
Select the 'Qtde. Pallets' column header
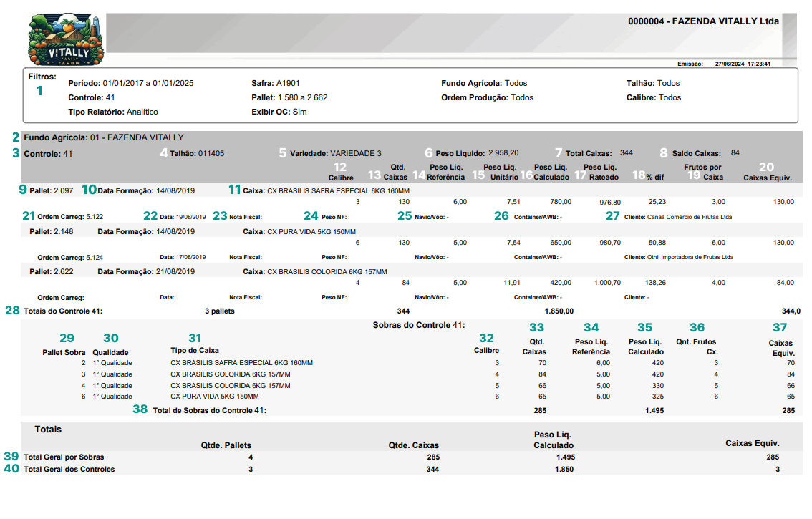[226, 445]
